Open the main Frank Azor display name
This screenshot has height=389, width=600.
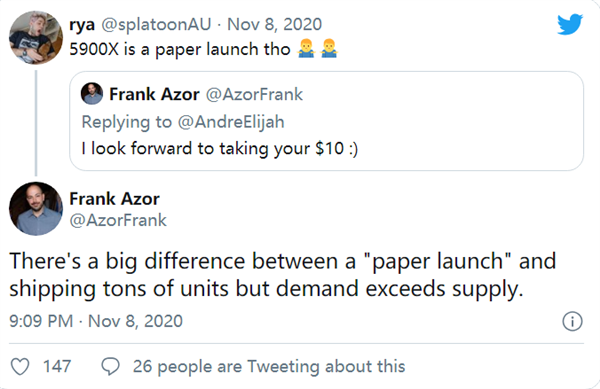tap(114, 199)
